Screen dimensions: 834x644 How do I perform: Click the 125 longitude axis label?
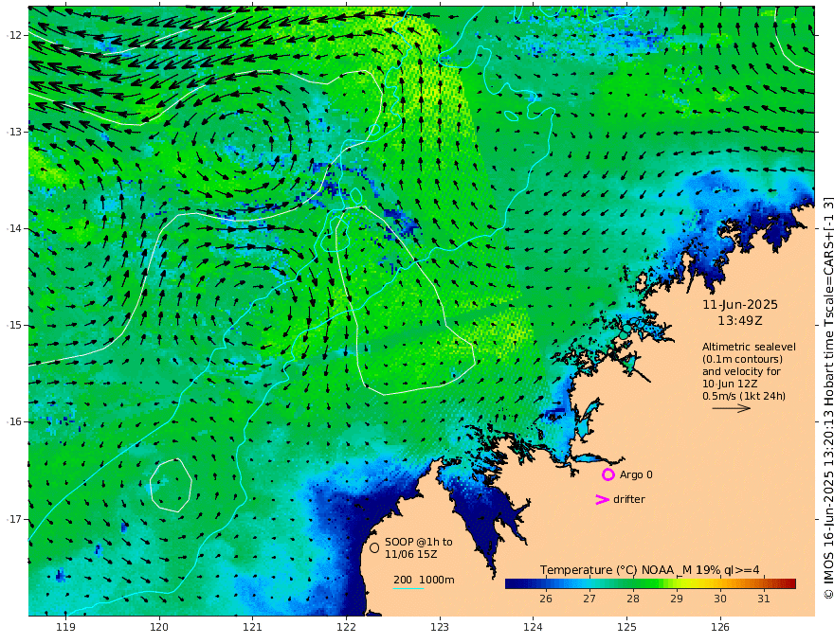[x=626, y=628]
